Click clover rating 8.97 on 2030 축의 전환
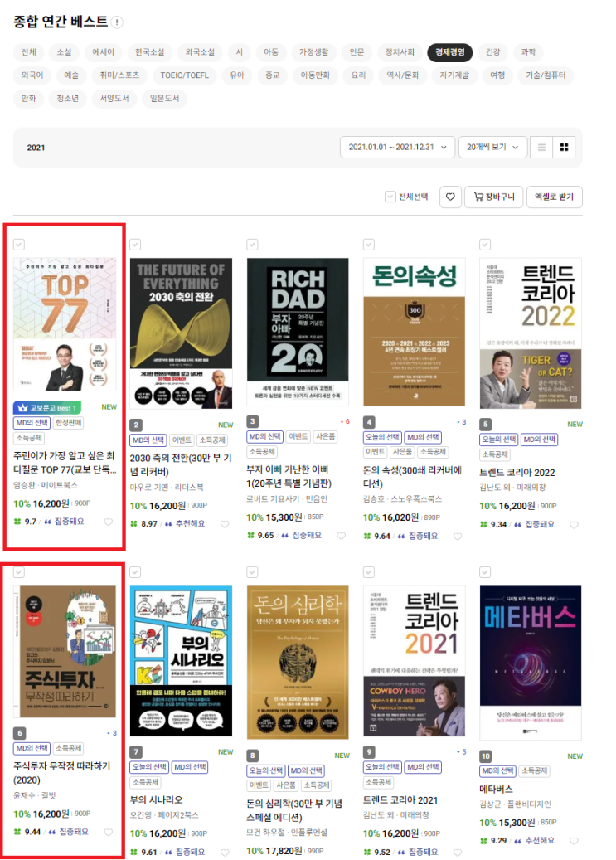Image resolution: width=616 pixels, height=860 pixels. click(143, 524)
